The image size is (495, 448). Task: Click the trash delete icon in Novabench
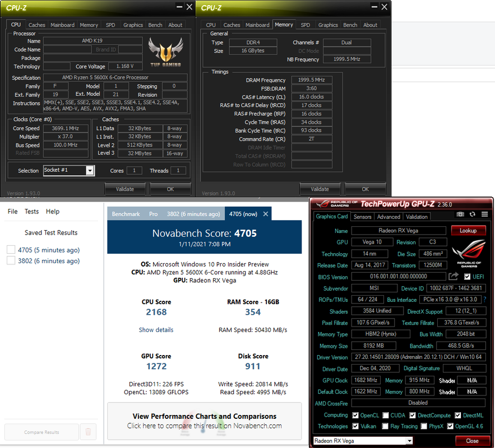click(88, 432)
